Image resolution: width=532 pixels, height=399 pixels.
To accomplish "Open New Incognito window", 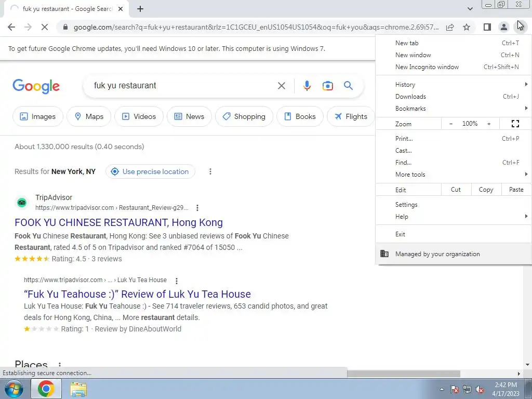I will [454, 67].
